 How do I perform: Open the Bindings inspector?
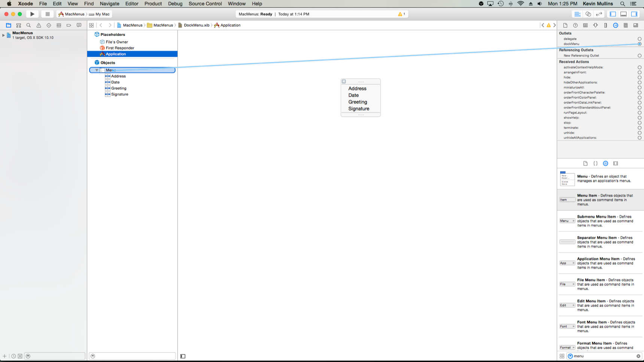[x=626, y=25]
